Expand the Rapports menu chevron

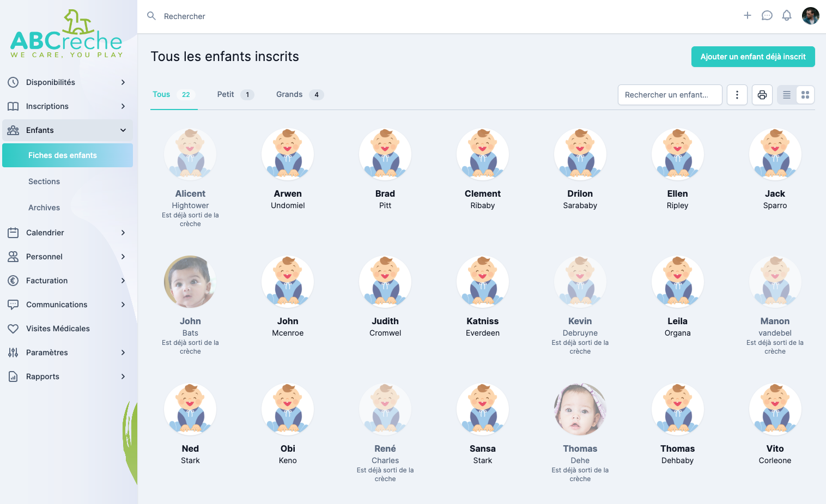pos(123,377)
